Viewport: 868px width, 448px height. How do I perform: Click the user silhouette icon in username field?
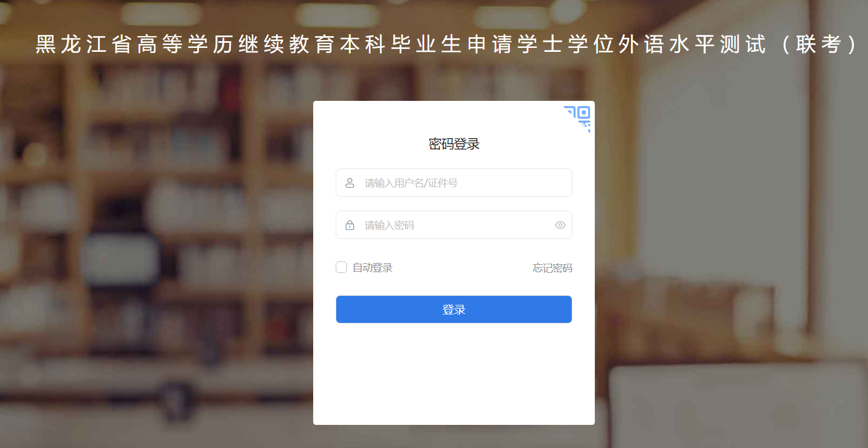pos(350,183)
